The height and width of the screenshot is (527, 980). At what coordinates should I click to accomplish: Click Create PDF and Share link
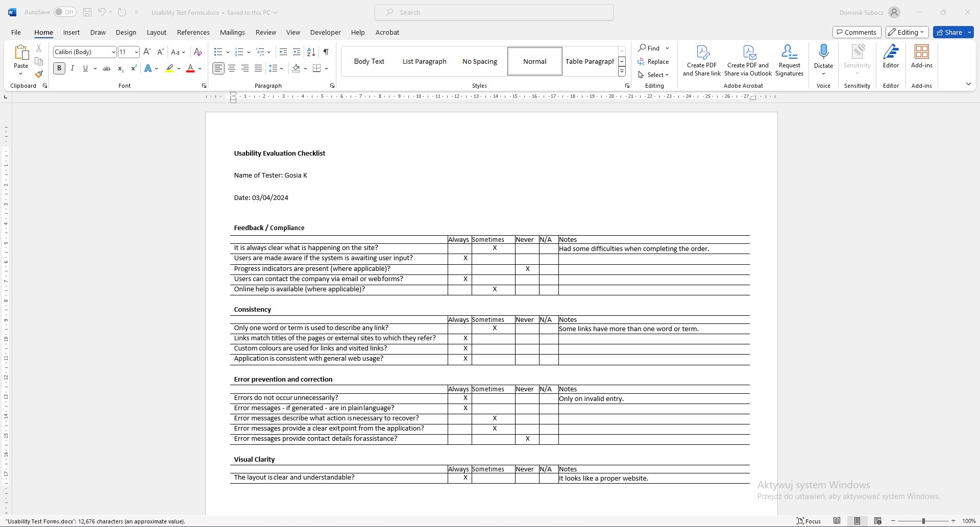(x=702, y=59)
